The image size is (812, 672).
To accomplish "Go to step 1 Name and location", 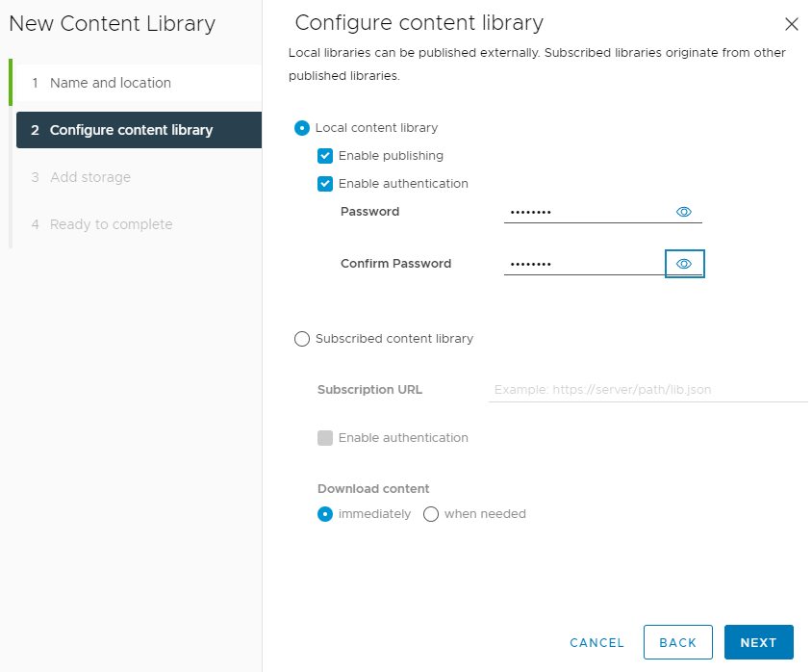I will pyautogui.click(x=139, y=83).
